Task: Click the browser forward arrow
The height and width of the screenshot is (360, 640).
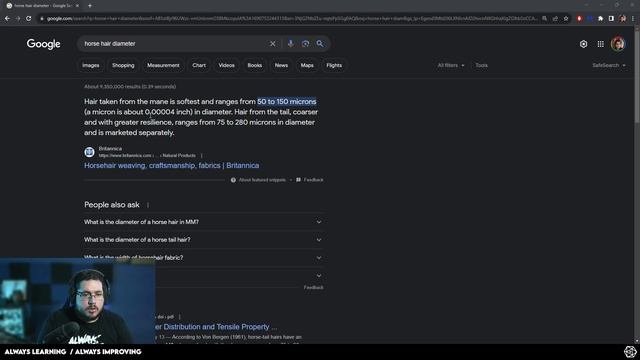Action: (18, 18)
